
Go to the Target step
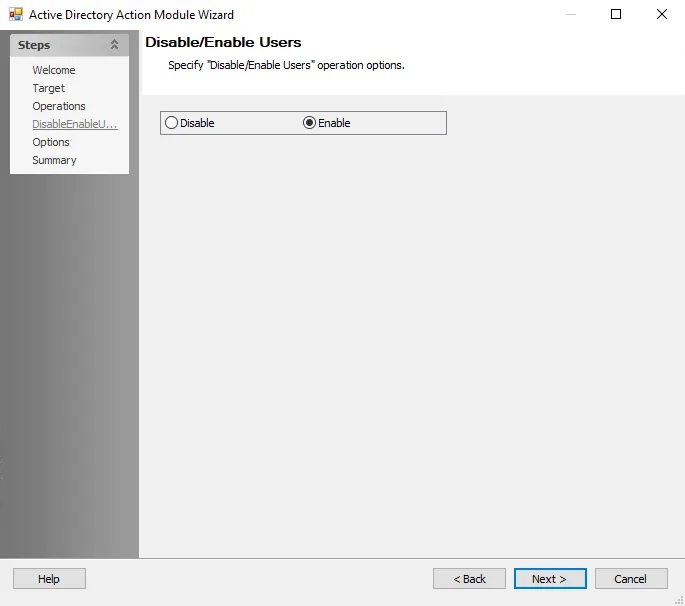(x=48, y=88)
